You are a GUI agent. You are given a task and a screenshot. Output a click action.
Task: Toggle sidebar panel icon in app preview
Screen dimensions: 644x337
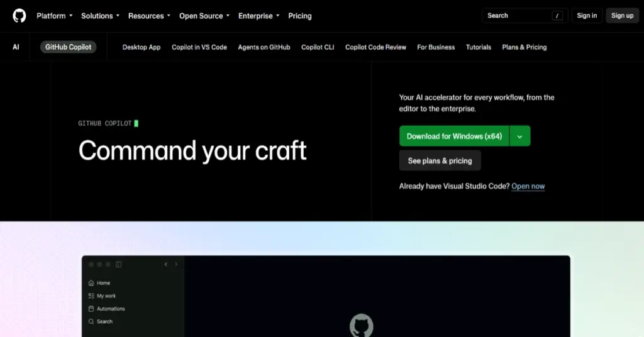119,264
